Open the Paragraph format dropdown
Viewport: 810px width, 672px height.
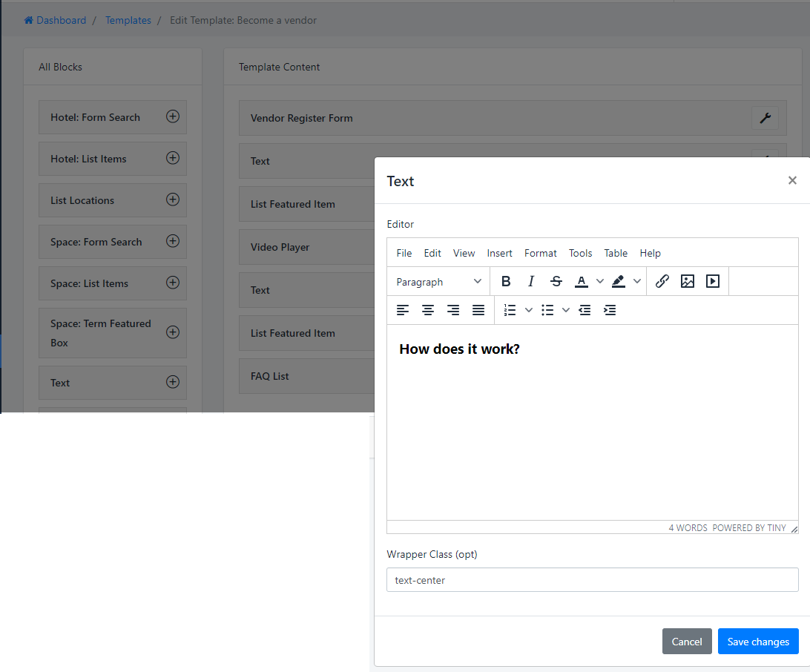tap(438, 282)
